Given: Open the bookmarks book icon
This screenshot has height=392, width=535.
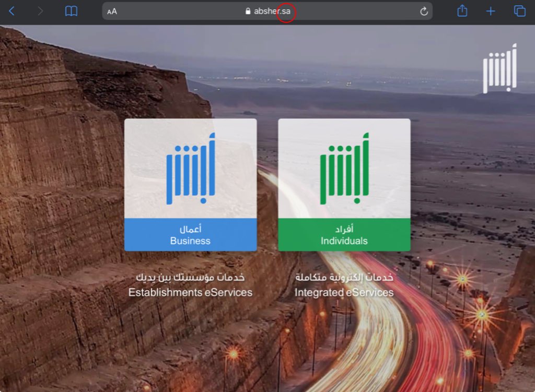Looking at the screenshot, I should coord(71,11).
